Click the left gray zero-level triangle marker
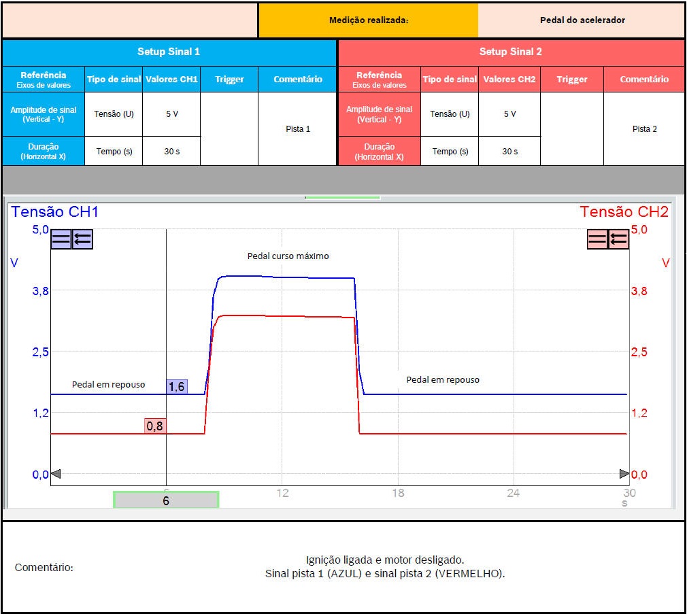Viewport: 687px width, 616px height. [x=56, y=473]
